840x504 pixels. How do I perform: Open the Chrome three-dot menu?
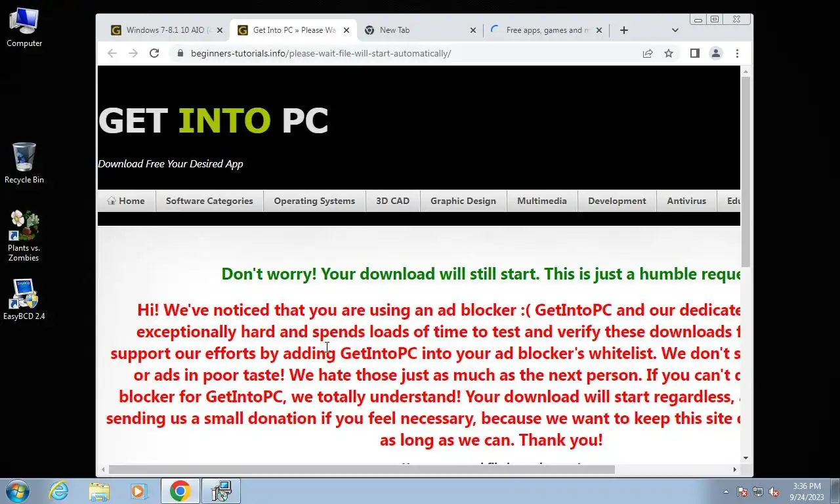click(x=737, y=53)
